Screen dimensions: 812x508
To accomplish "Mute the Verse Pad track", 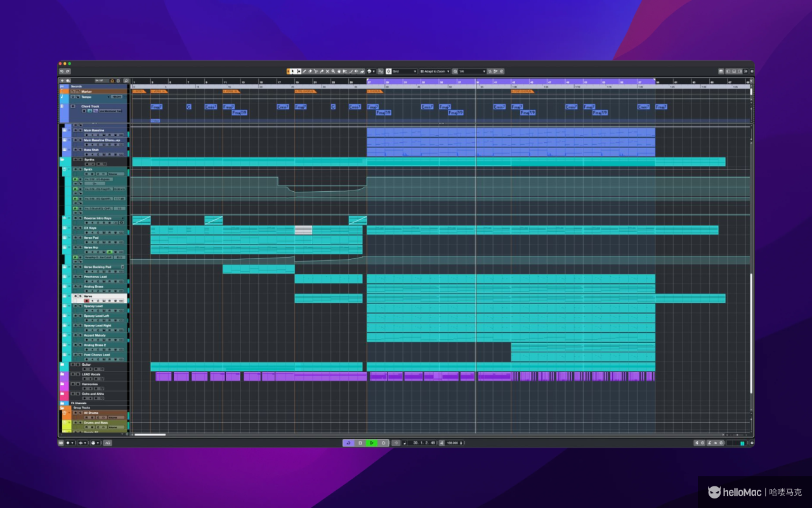I will [x=75, y=237].
